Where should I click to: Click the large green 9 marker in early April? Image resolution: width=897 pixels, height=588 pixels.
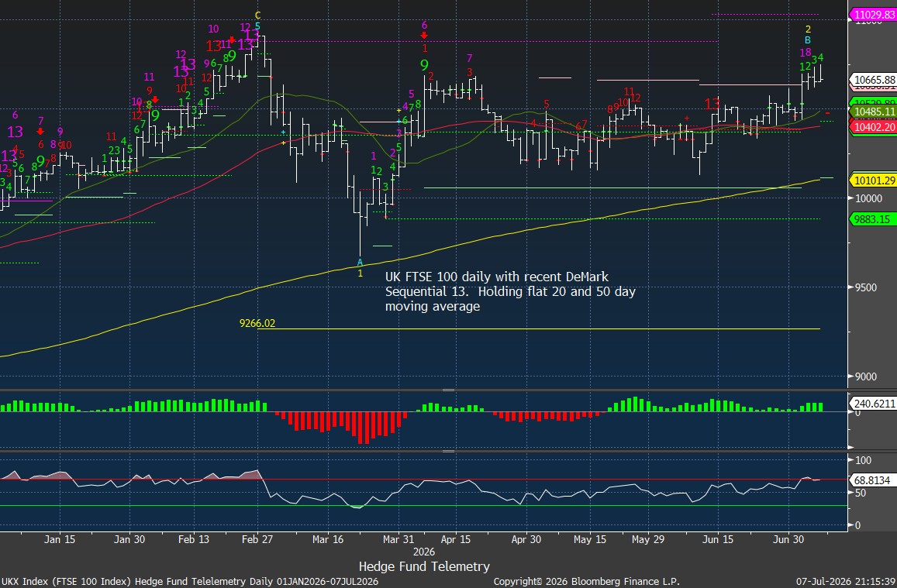pyautogui.click(x=424, y=65)
